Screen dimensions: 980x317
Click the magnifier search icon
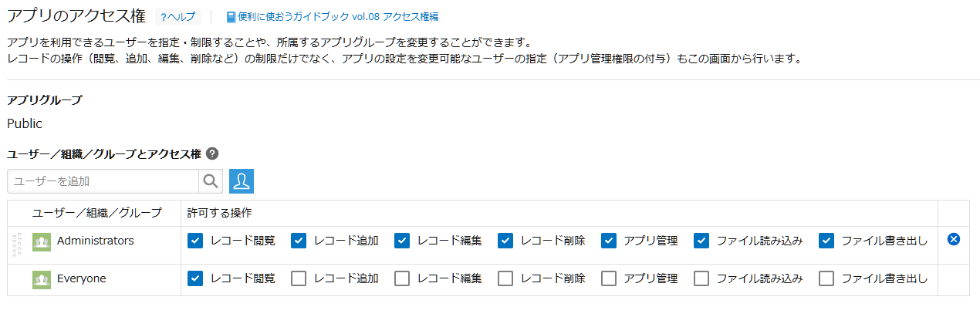pyautogui.click(x=211, y=181)
